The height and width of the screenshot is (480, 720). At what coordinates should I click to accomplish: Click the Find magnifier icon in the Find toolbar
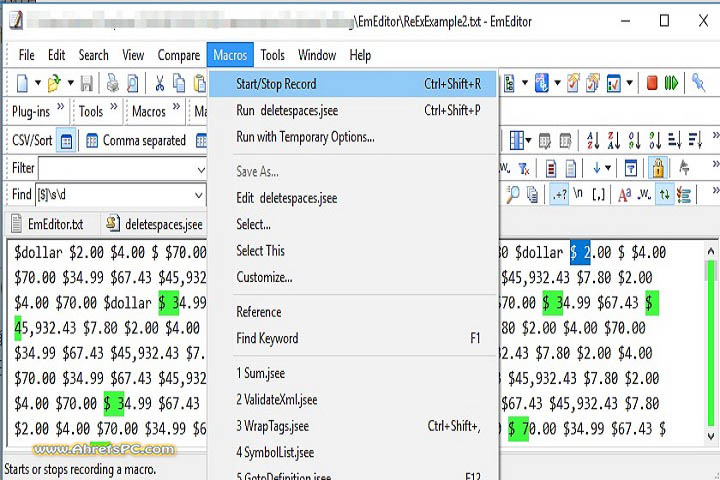(512, 195)
